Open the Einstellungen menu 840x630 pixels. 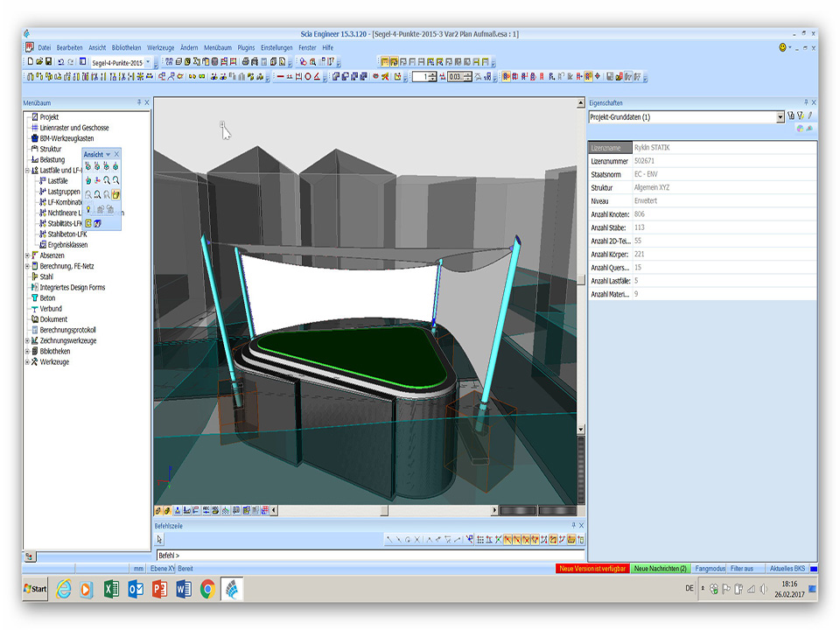click(276, 47)
